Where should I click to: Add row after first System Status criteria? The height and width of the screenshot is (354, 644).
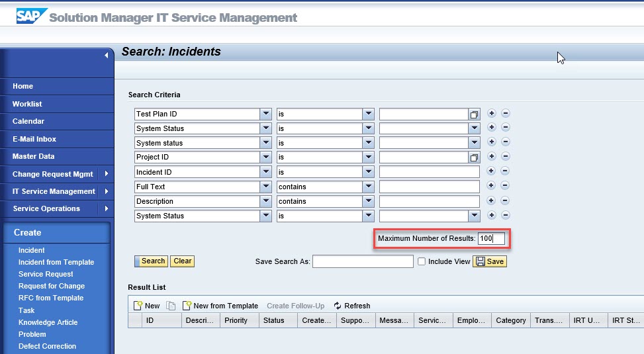tap(491, 127)
